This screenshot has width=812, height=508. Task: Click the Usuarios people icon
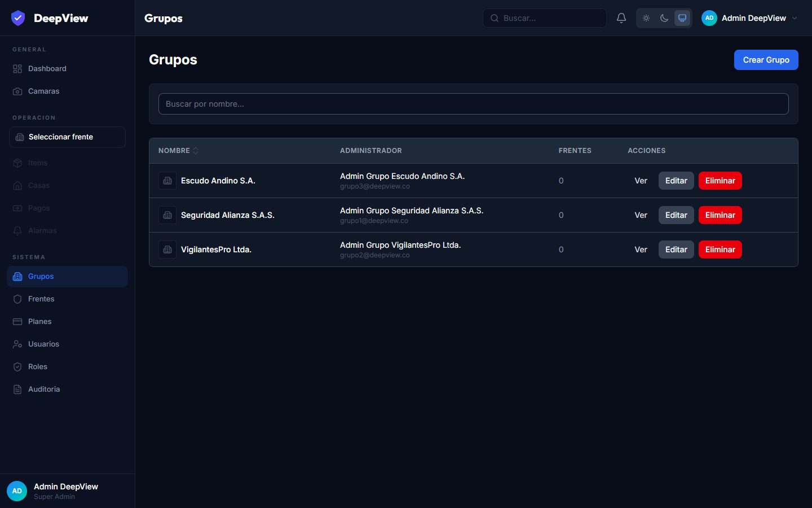17,344
